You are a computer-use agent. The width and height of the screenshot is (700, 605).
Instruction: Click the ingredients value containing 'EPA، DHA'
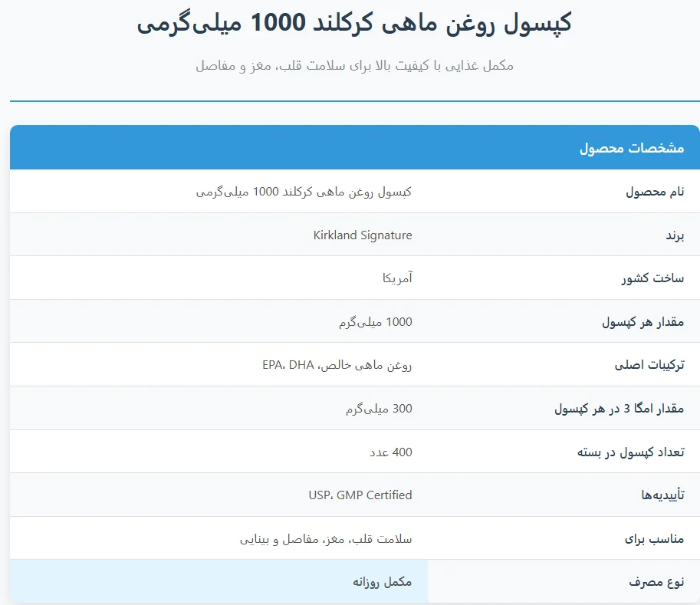tap(337, 365)
